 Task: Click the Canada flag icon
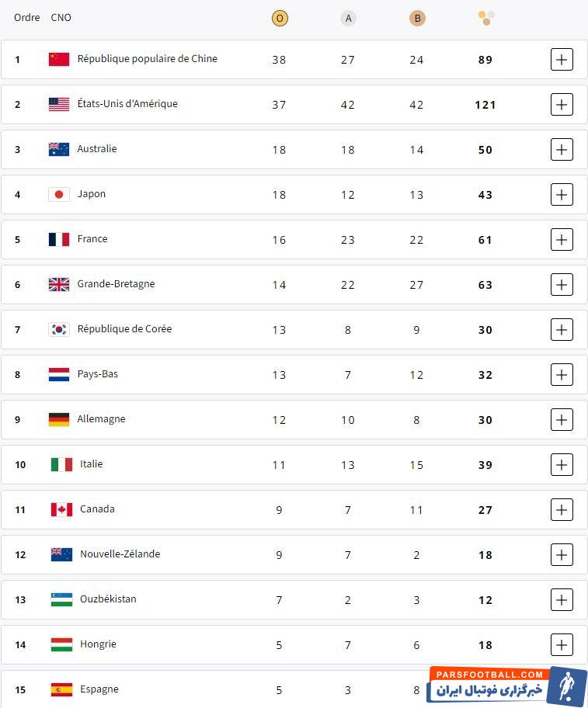tap(61, 509)
